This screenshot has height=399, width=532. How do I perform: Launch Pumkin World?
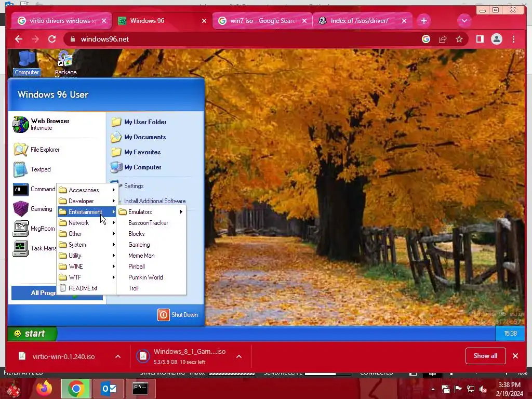(151, 277)
